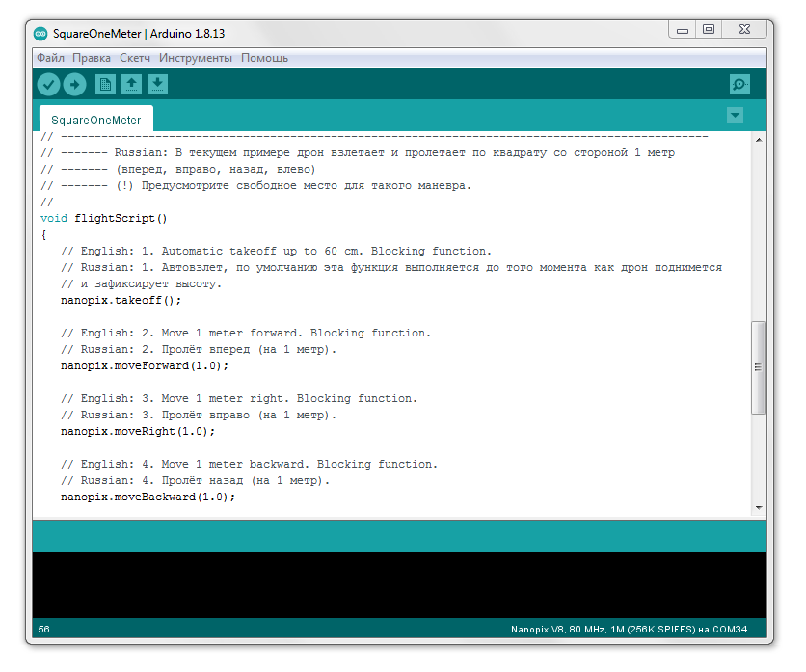Click the nanopix.moveBackward(1.0); line
The width and height of the screenshot is (806, 672).
point(148,497)
